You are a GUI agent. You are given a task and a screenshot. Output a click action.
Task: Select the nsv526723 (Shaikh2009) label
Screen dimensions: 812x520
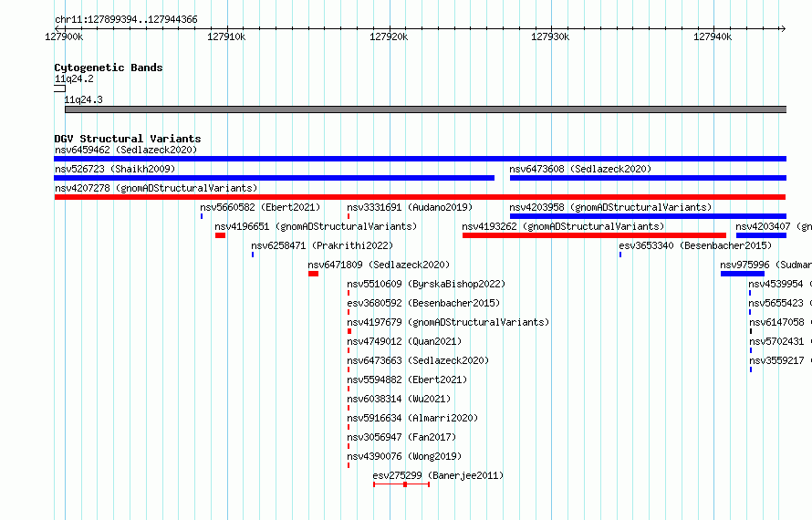[115, 169]
